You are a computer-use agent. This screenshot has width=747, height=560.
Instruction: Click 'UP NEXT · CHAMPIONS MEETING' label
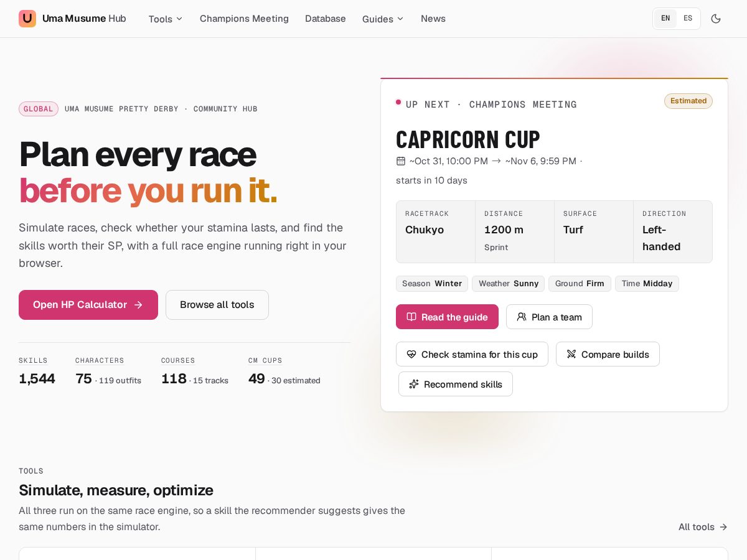(x=491, y=105)
